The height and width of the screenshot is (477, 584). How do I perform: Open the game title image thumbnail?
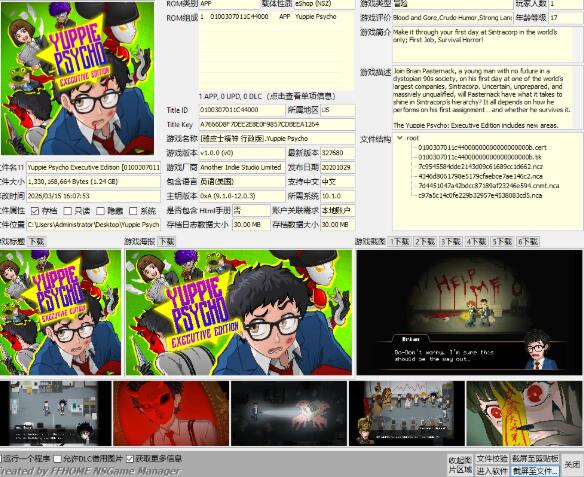coord(60,312)
